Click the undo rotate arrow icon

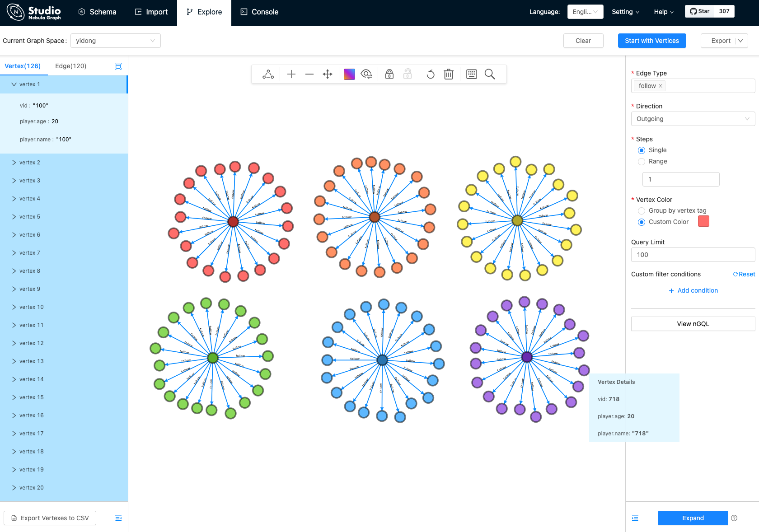point(431,74)
